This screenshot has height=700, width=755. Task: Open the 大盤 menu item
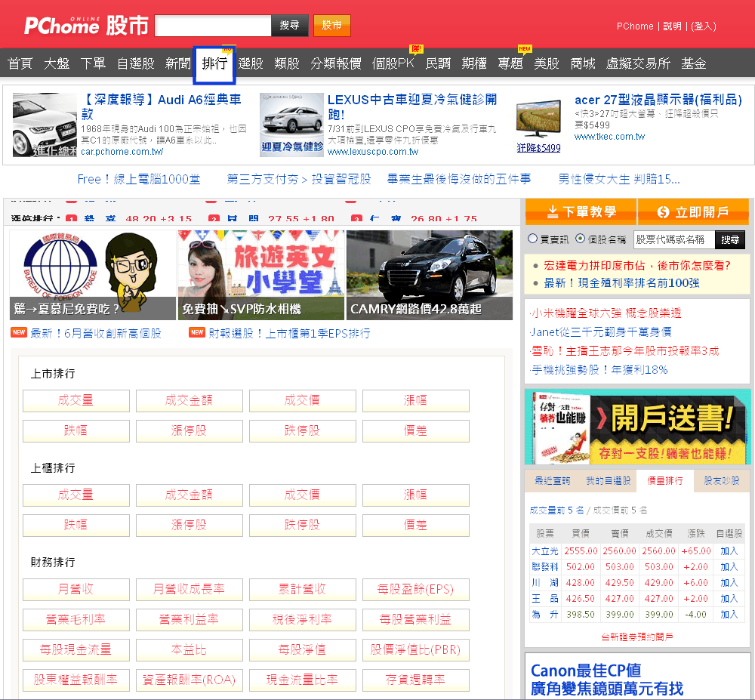57,63
